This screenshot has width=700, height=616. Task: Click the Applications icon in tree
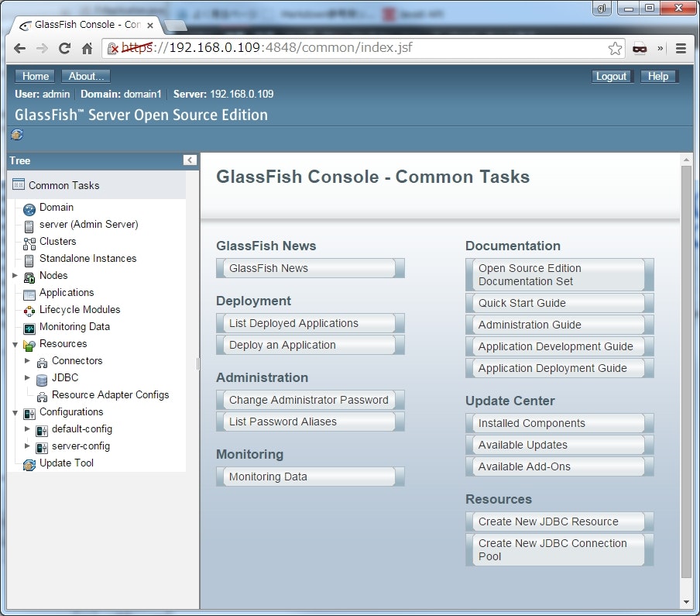pos(29,294)
